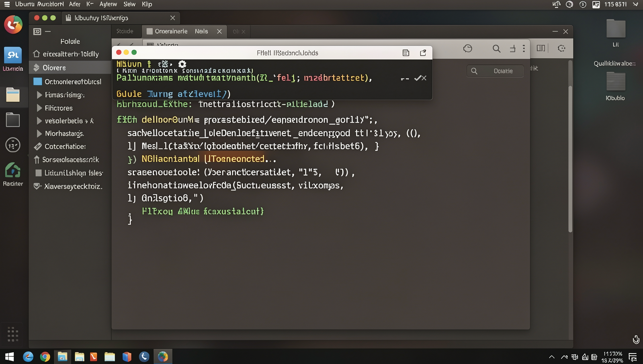Open the Windows Start button in taskbar
This screenshot has width=643, height=364.
click(x=9, y=356)
